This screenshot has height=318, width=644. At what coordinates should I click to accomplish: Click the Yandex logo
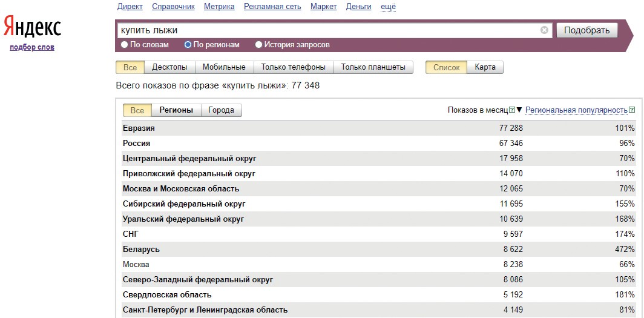(32, 27)
